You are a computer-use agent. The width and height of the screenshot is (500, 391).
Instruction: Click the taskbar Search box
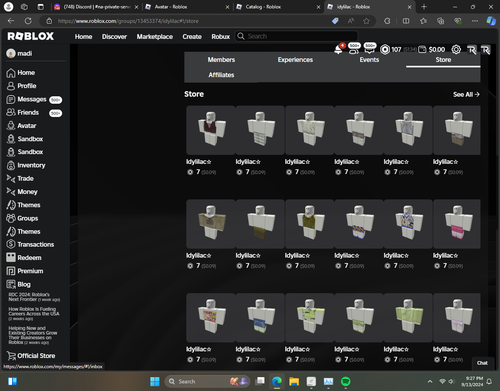pyautogui.click(x=207, y=381)
